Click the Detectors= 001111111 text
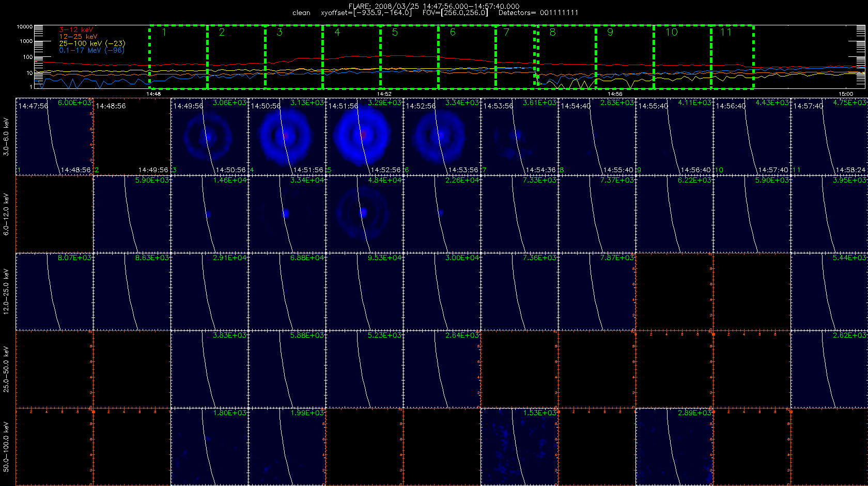Screen dimensions: 868x486 click(x=538, y=13)
